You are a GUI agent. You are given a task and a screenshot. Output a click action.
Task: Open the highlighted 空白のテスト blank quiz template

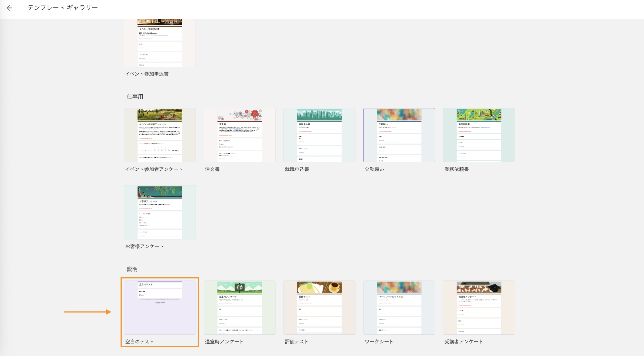(x=160, y=307)
